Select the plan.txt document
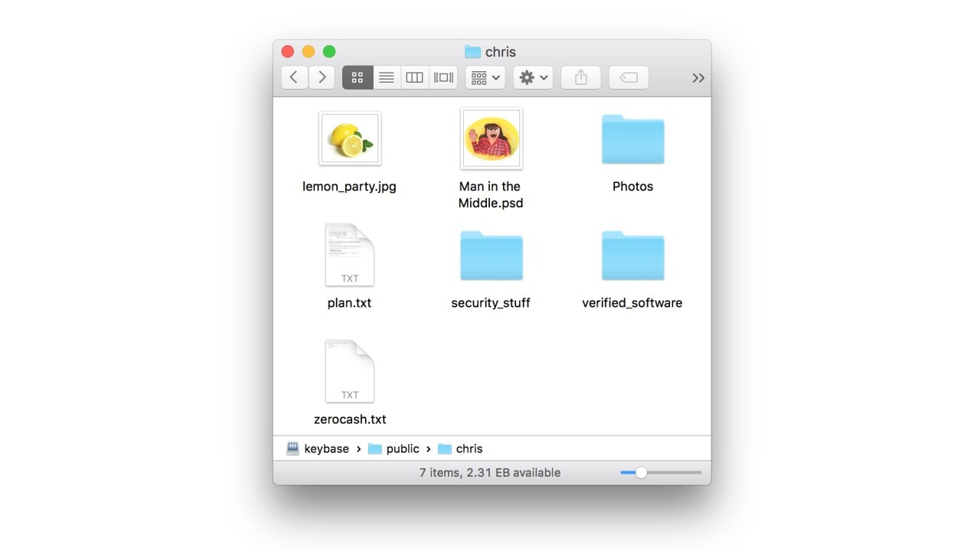The width and height of the screenshot is (980, 551). [350, 256]
